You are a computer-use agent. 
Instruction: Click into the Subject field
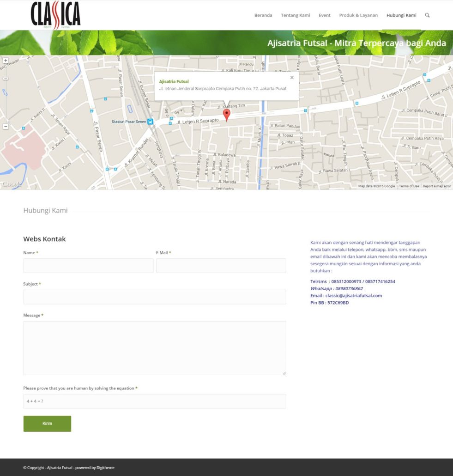click(155, 297)
